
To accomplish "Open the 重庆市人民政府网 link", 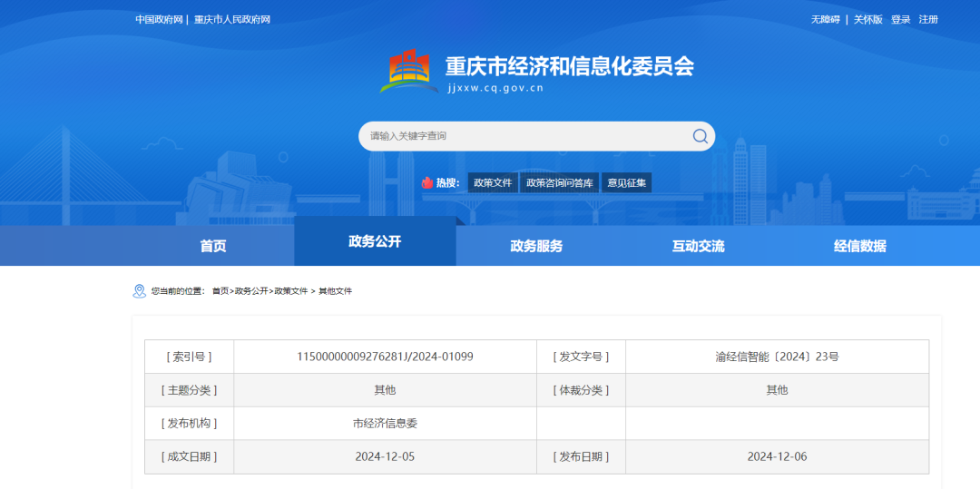I will [232, 19].
